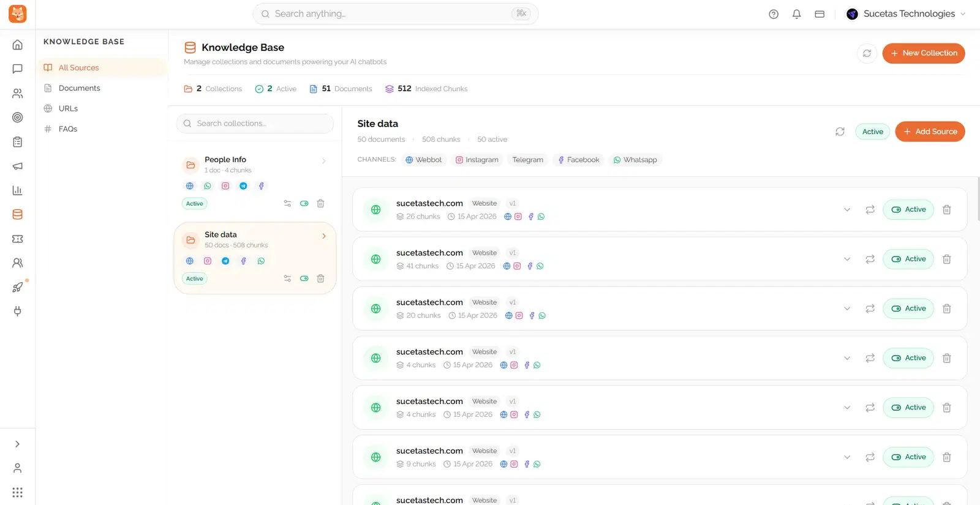Delete the 9 chunks sucetastech.com source
Image resolution: width=980 pixels, height=505 pixels.
pos(946,457)
